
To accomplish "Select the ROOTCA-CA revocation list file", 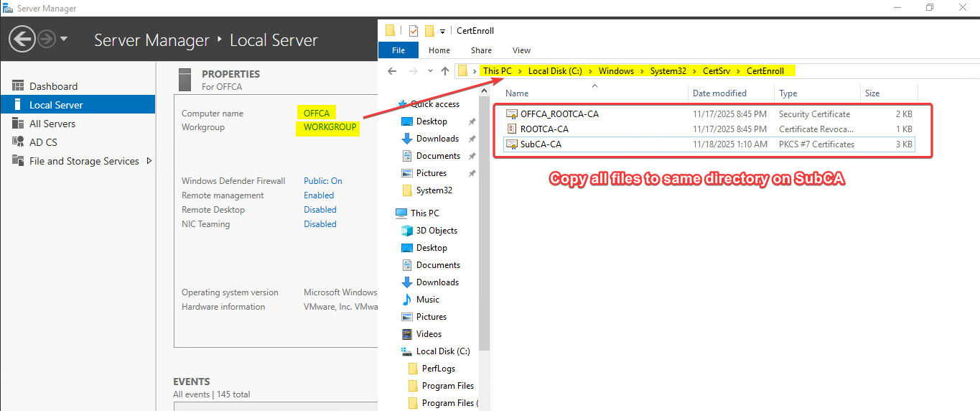I will [544, 129].
